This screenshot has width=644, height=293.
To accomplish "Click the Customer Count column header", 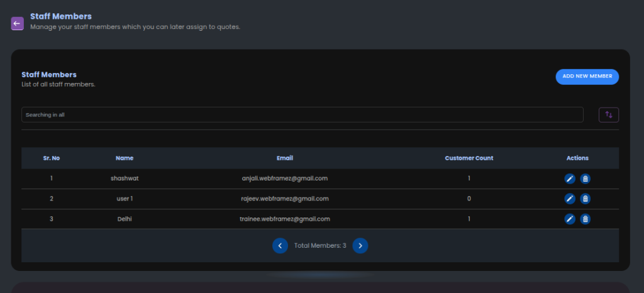I will click(x=469, y=158).
